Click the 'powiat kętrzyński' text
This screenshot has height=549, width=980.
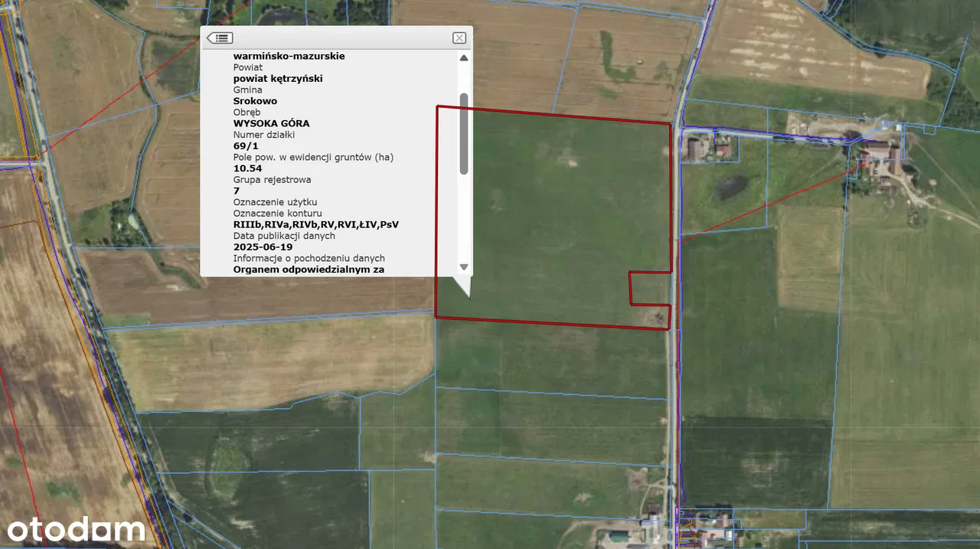tap(278, 78)
